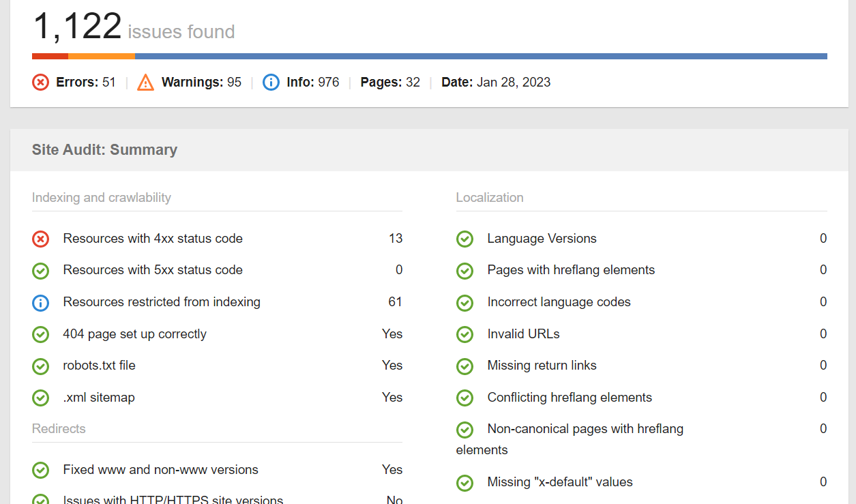Click check icon beside robots.txt file
The width and height of the screenshot is (856, 504).
(41, 366)
